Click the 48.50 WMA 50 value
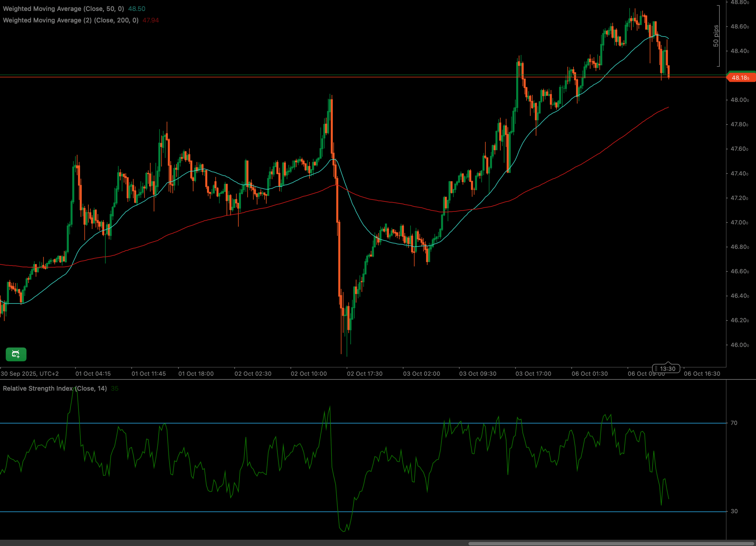This screenshot has height=546, width=756. (137, 9)
